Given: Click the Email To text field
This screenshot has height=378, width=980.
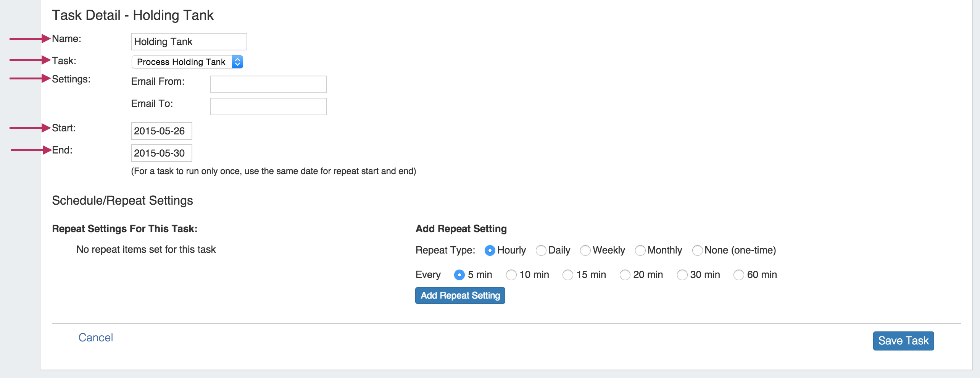Looking at the screenshot, I should [268, 107].
